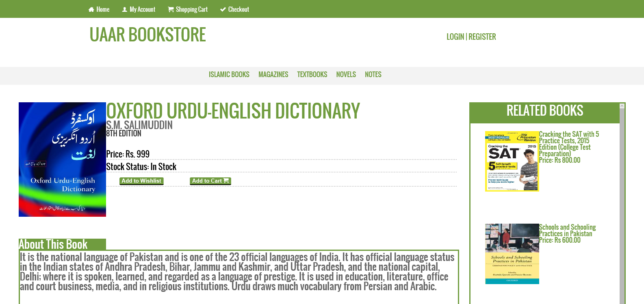Click the Checkout checkmark icon
The width and height of the screenshot is (644, 304).
point(223,9)
